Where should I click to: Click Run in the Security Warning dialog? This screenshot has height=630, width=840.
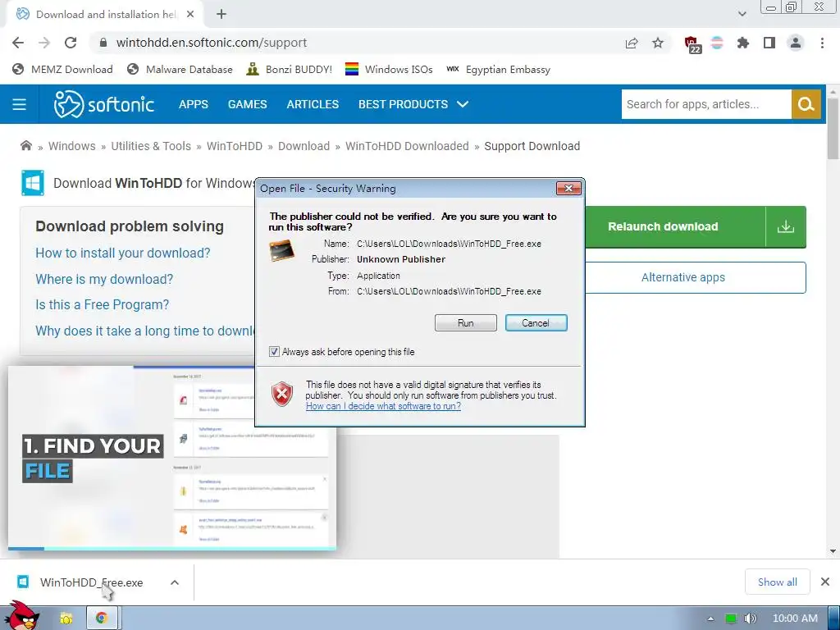point(466,323)
